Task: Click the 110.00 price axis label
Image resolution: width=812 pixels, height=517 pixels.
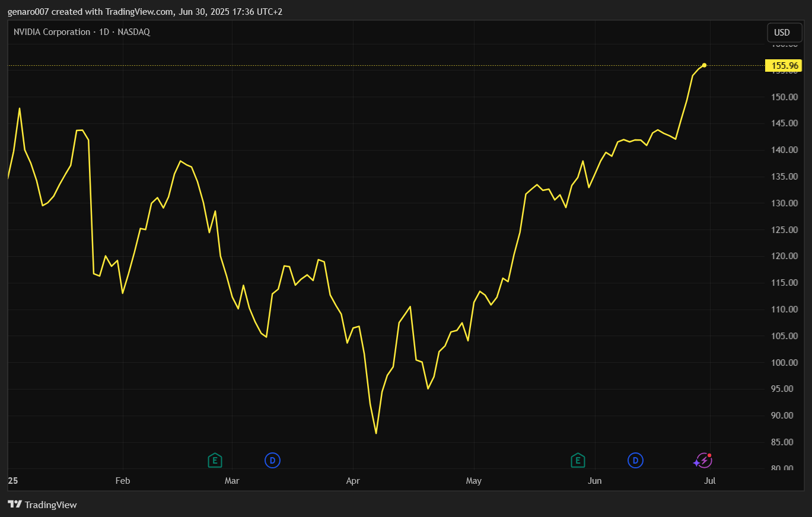Action: 785,309
